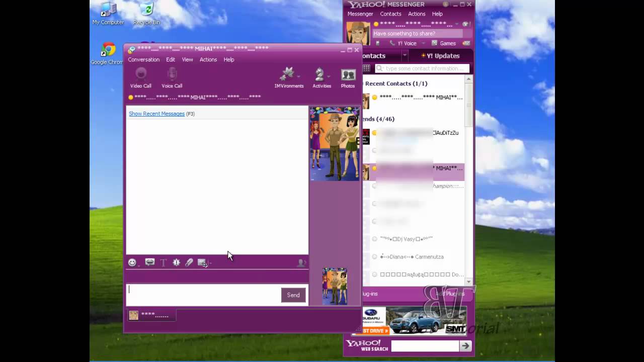
Task: Click the mobile phone SMS icon
Action: click(378, 43)
